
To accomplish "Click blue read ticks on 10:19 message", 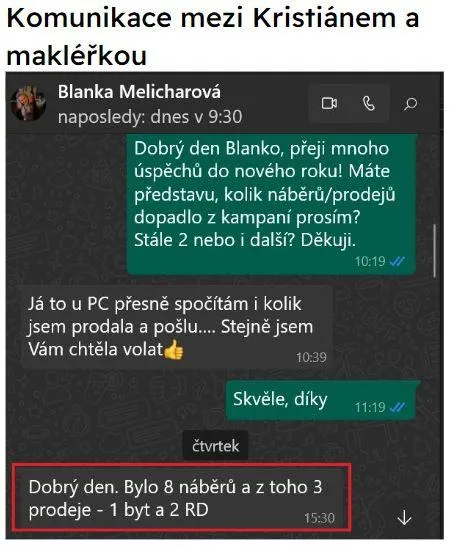I will coord(397,261).
